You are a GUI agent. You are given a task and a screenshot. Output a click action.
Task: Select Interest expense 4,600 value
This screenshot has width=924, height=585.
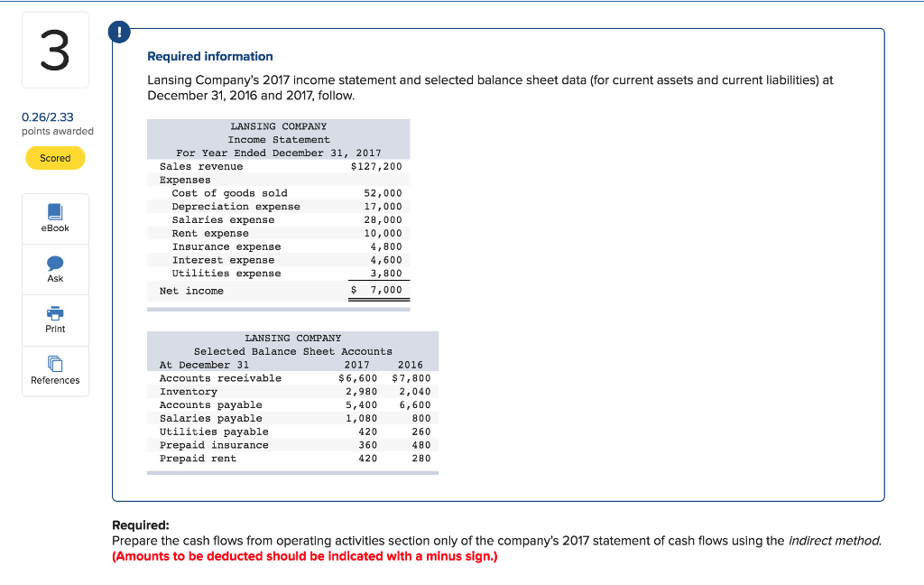386,260
